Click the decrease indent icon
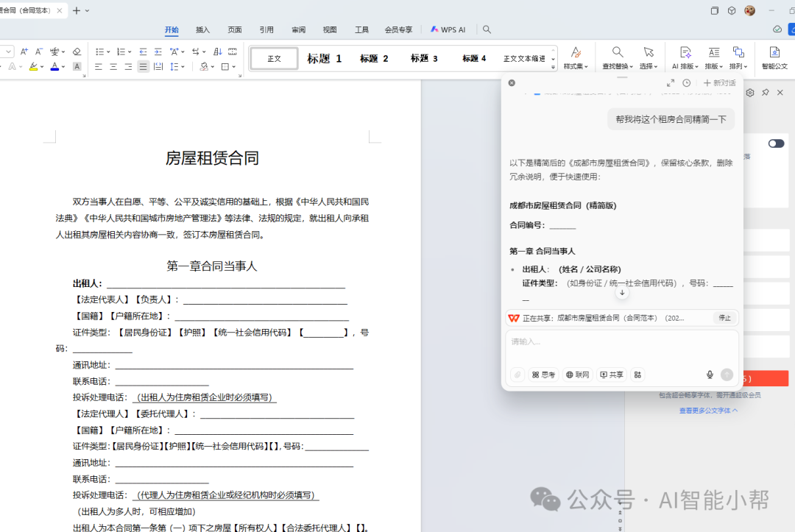795x532 pixels. pos(143,52)
